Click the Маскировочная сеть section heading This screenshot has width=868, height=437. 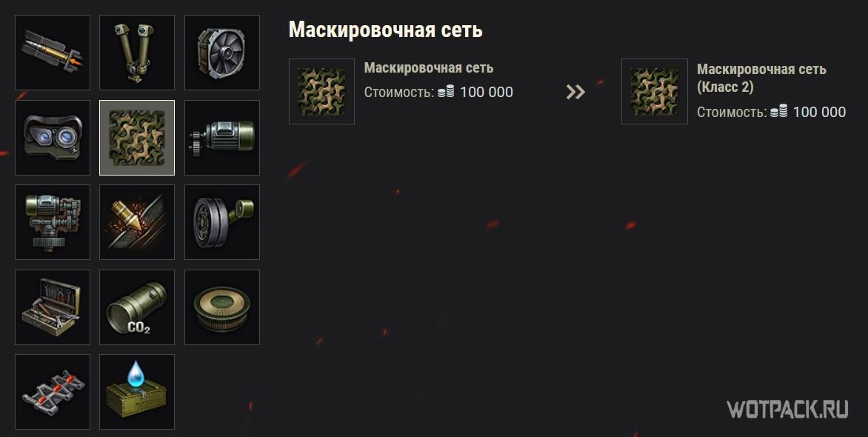386,30
